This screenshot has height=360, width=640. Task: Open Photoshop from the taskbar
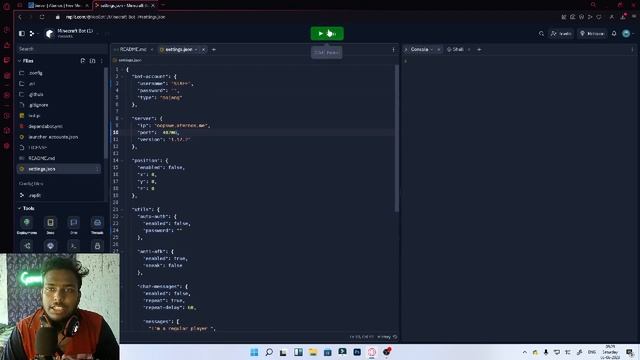pyautogui.click(x=357, y=352)
